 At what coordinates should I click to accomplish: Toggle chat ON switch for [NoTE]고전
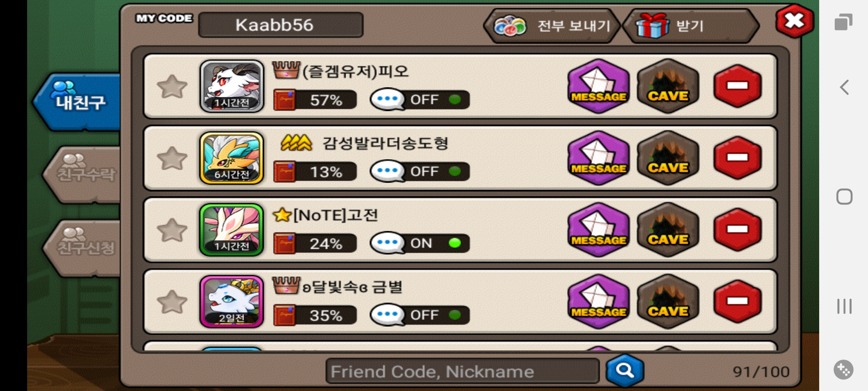pyautogui.click(x=420, y=243)
